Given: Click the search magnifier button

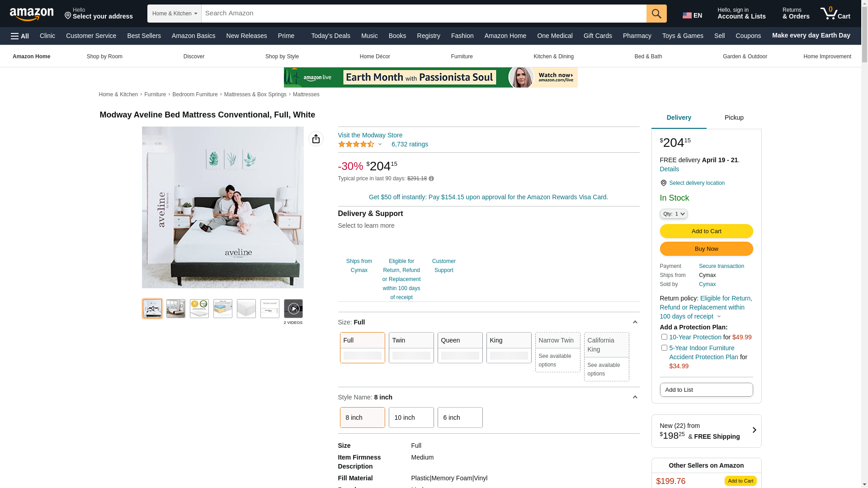Looking at the screenshot, I should coord(656,14).
